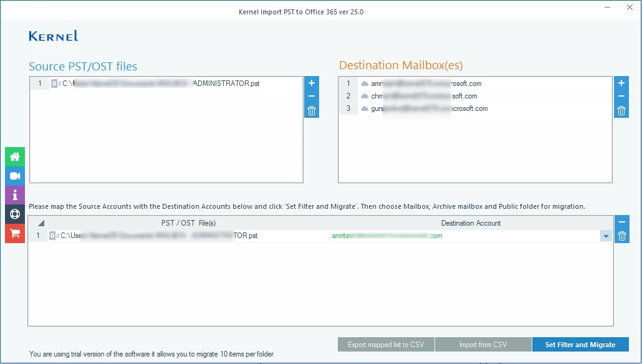
Task: Click the sort triangle in the mapping header
Action: [x=40, y=223]
